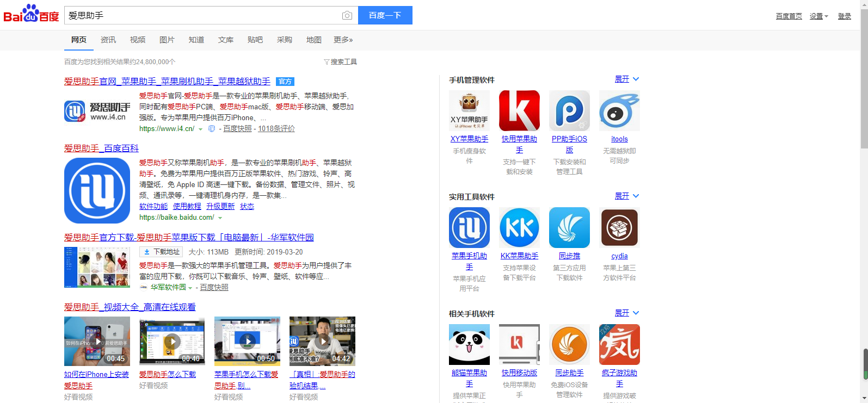Click the 官方 official badge

click(x=285, y=82)
